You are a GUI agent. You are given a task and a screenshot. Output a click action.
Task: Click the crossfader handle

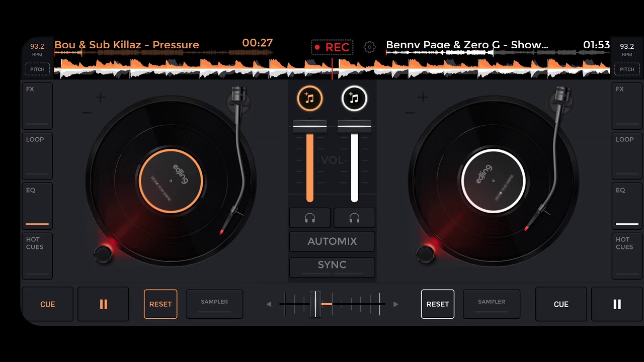[x=315, y=304]
